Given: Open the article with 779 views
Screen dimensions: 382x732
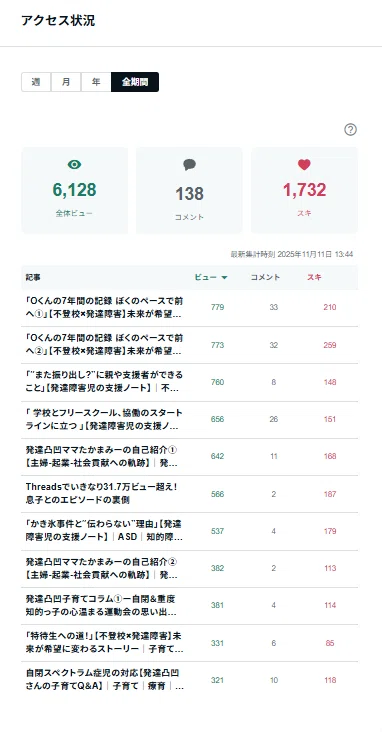Looking at the screenshot, I should click(104, 307).
